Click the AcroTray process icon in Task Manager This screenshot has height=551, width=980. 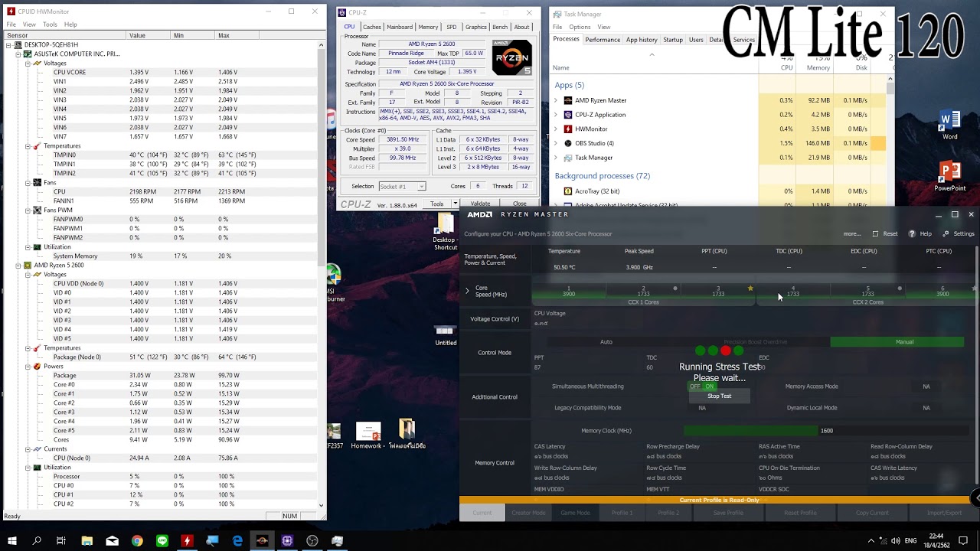click(x=567, y=191)
